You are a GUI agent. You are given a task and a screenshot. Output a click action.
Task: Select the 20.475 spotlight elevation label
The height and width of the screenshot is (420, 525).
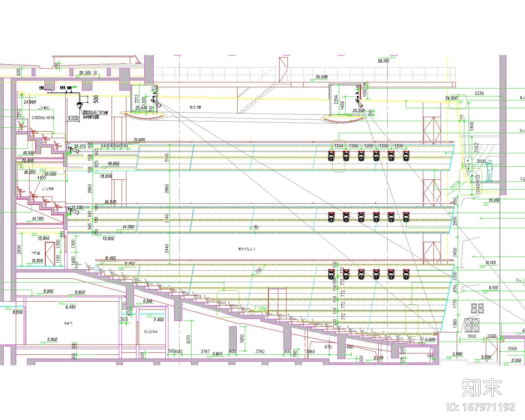click(80, 146)
